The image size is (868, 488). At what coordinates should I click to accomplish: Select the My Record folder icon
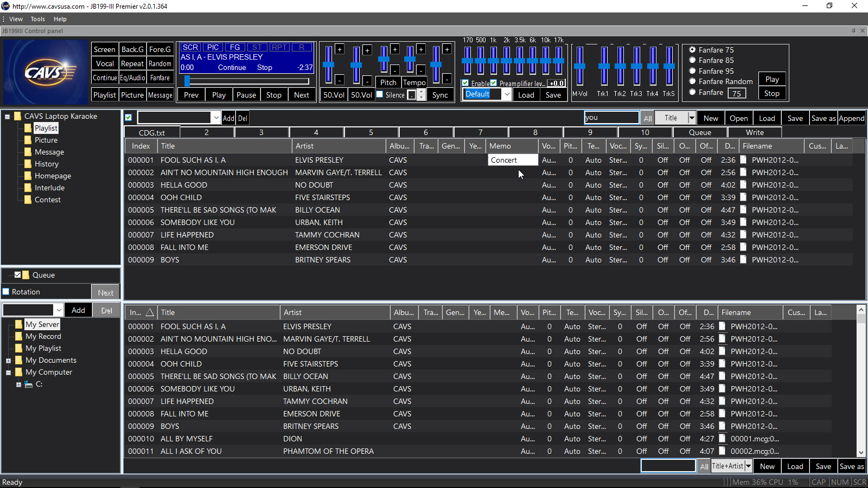coord(19,336)
